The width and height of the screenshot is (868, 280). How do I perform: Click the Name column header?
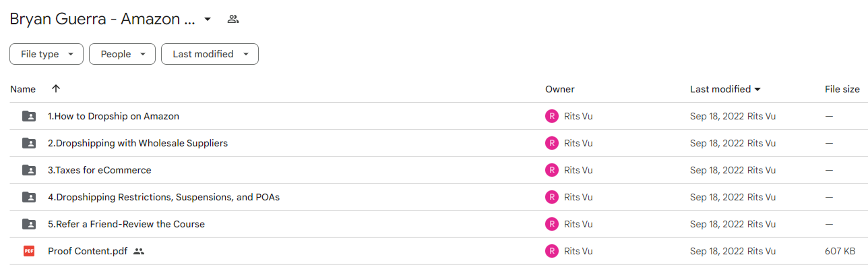23,89
